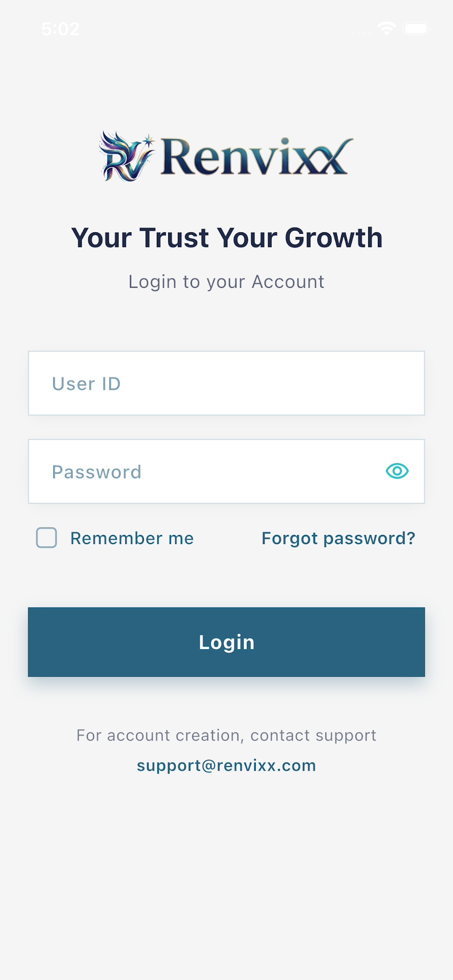Open the support@renvixx.com email link
This screenshot has width=453, height=980.
click(x=226, y=765)
